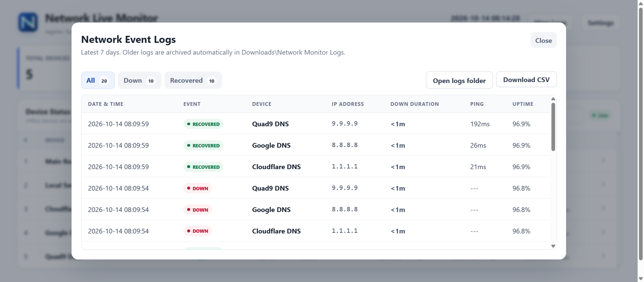Click the Event column header

pyautogui.click(x=192, y=104)
